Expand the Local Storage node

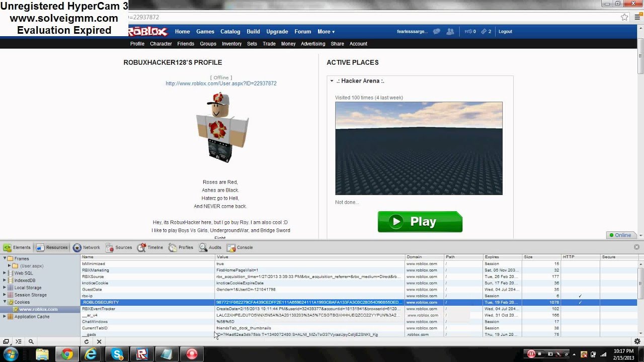tap(5, 288)
